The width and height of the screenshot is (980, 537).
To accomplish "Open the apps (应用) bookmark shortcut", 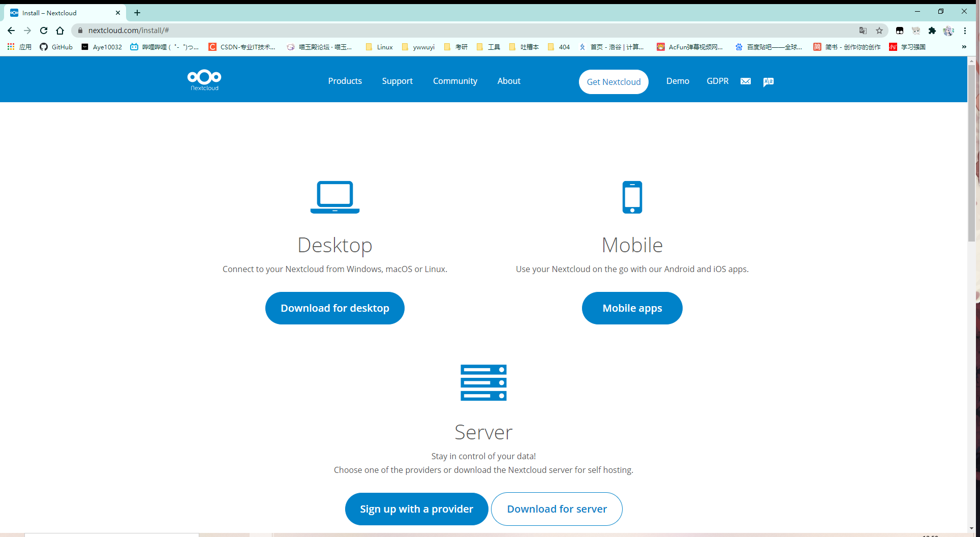I will [x=19, y=47].
